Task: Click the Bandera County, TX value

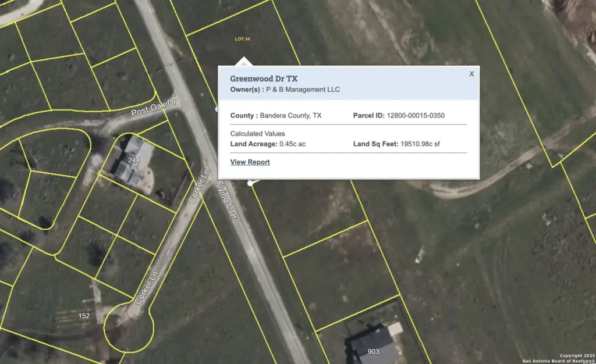Action: tap(290, 116)
